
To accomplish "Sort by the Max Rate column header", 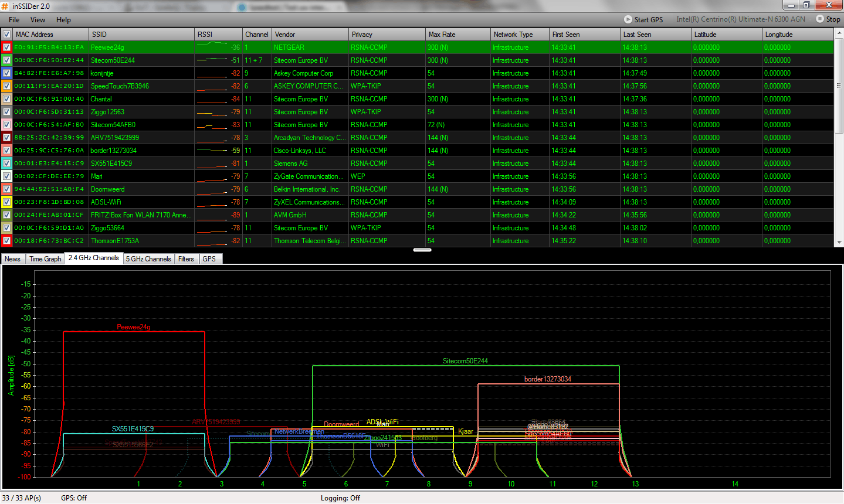I will 458,35.
